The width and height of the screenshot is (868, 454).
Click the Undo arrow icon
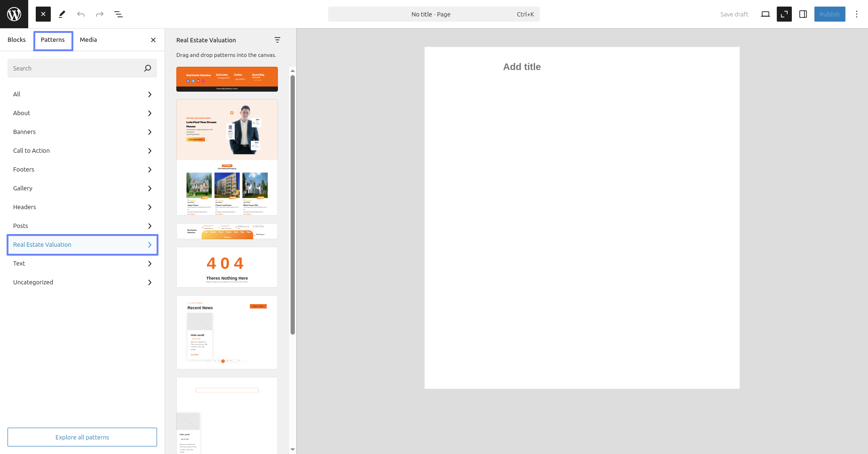coord(81,14)
